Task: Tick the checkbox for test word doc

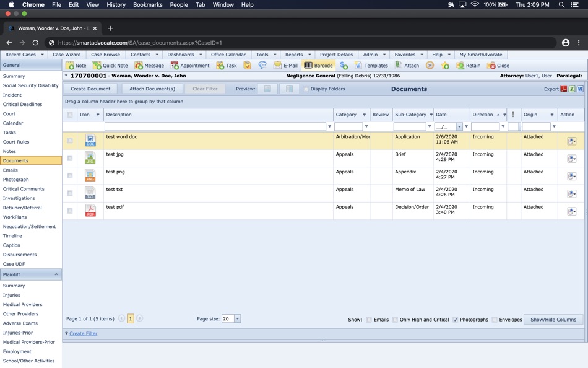Action: tap(70, 141)
